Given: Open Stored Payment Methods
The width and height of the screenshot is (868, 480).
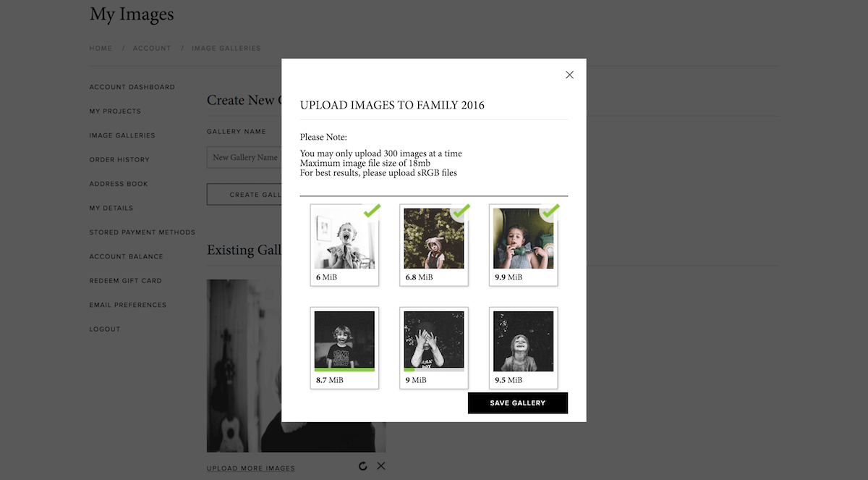Looking at the screenshot, I should 142,232.
